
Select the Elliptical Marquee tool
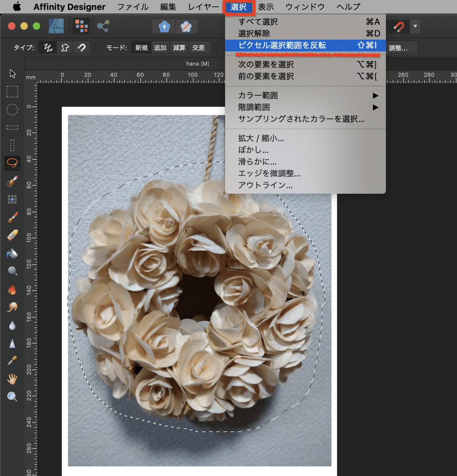coord(12,110)
